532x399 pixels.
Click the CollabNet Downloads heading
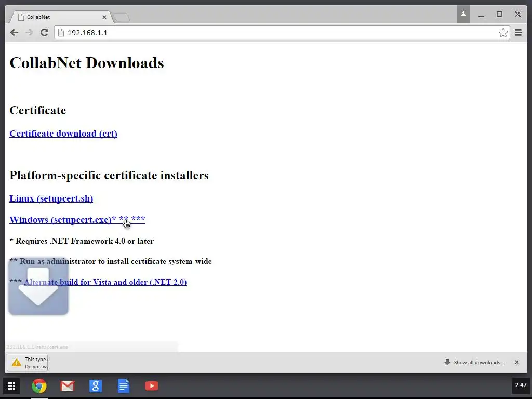click(87, 63)
